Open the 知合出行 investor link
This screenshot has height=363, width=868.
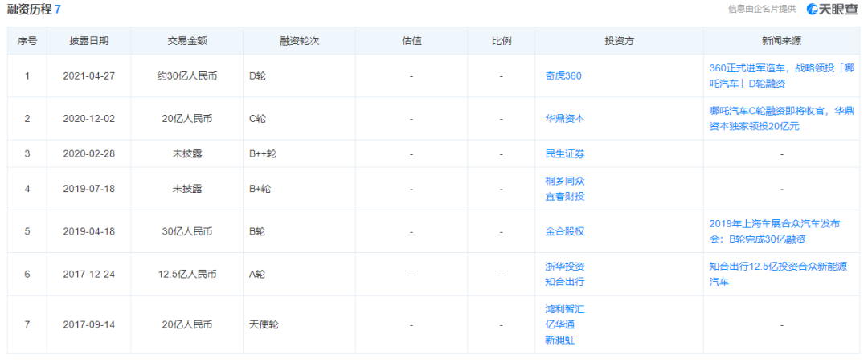565,282
